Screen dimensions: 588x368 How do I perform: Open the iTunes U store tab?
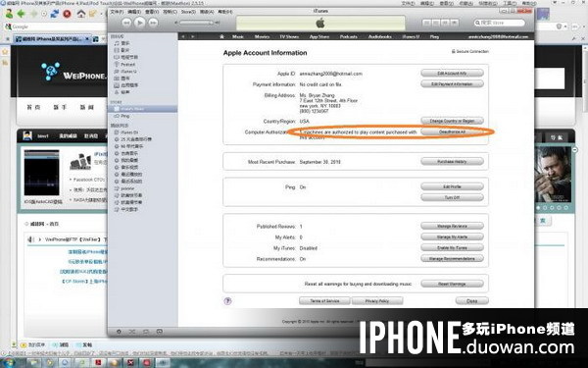tap(411, 36)
